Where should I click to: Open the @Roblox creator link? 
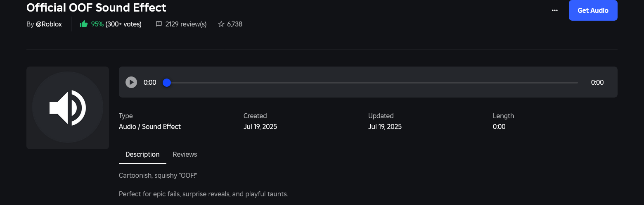(49, 24)
